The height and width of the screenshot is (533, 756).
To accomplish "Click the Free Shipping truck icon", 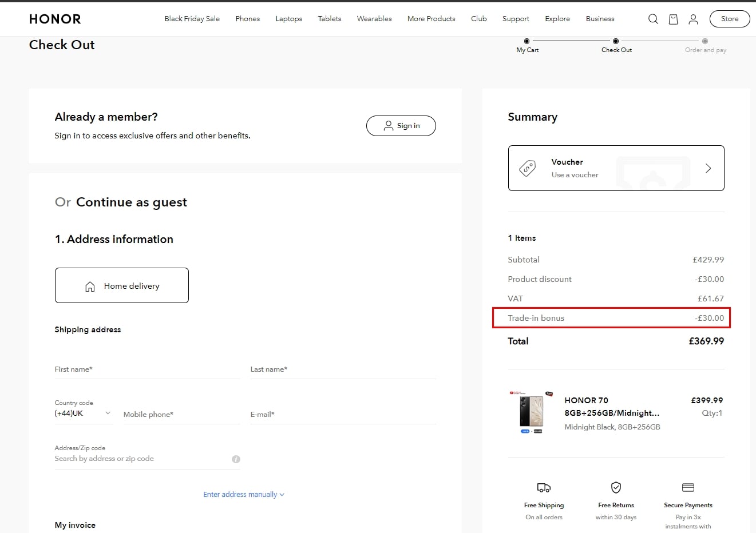I will [544, 488].
